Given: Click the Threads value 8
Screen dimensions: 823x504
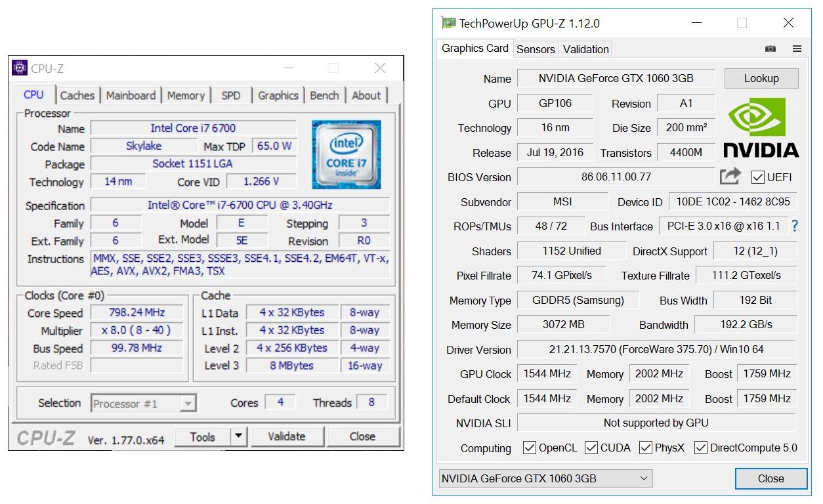Looking at the screenshot, I should (371, 402).
